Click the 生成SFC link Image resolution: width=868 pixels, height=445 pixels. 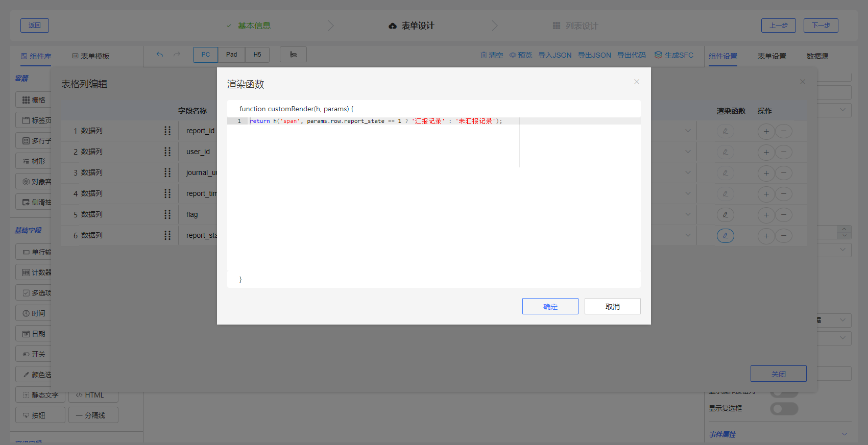674,55
